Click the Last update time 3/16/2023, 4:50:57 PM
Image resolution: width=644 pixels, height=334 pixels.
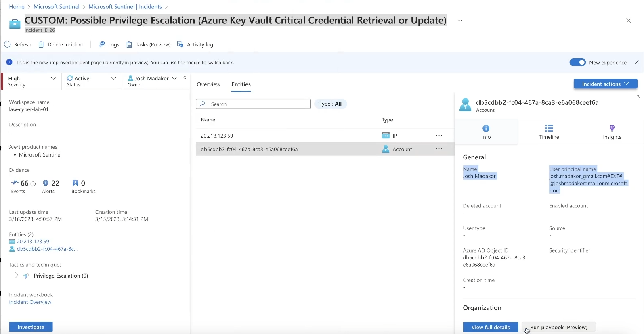click(x=36, y=219)
